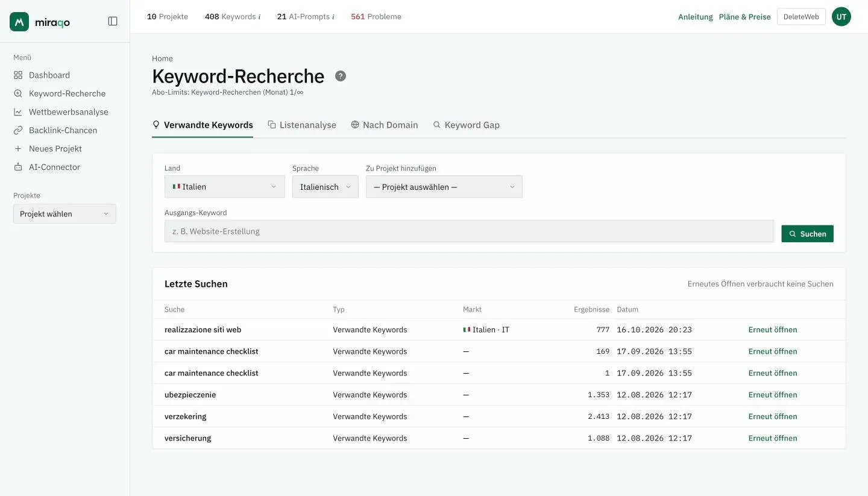Click the Keyword-Recherche magnifier icon in sidebar
Screen dimensions: 868x496
[x=18, y=93]
